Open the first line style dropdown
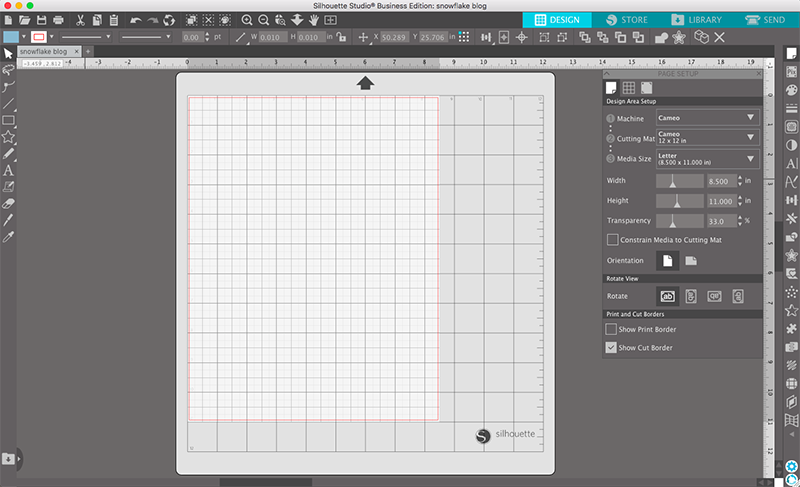Image resolution: width=800 pixels, height=487 pixels. click(x=85, y=37)
